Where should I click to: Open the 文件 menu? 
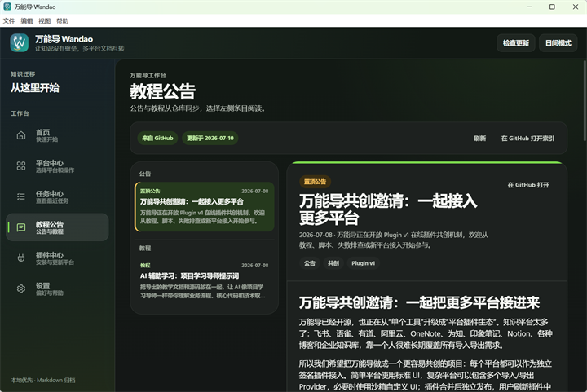tap(9, 21)
